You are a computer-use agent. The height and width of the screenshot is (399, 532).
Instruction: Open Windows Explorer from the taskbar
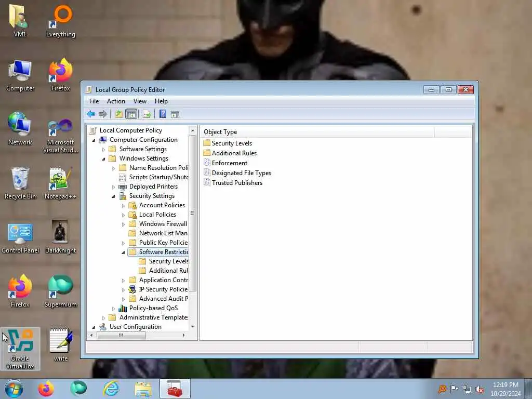click(x=143, y=389)
